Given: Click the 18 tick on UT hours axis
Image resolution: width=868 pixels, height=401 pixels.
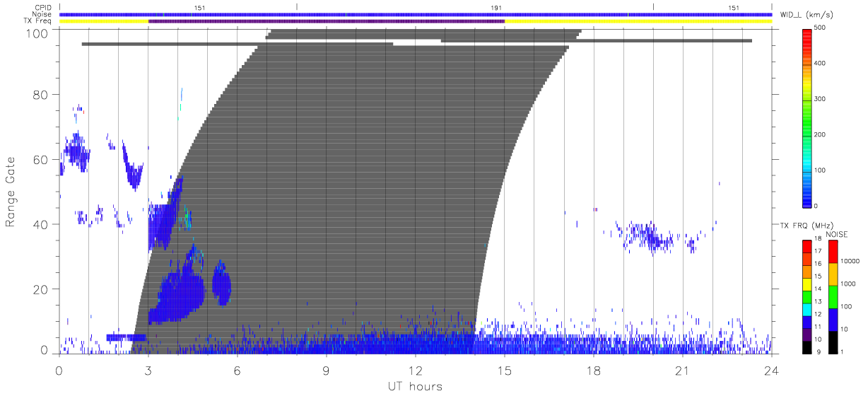Looking at the screenshot, I should pos(594,371).
